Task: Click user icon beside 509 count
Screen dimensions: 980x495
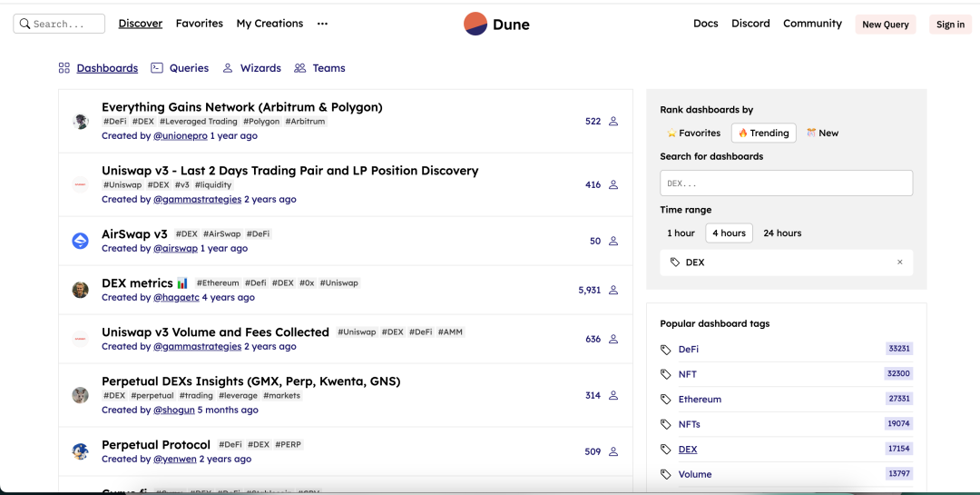Action: click(613, 451)
